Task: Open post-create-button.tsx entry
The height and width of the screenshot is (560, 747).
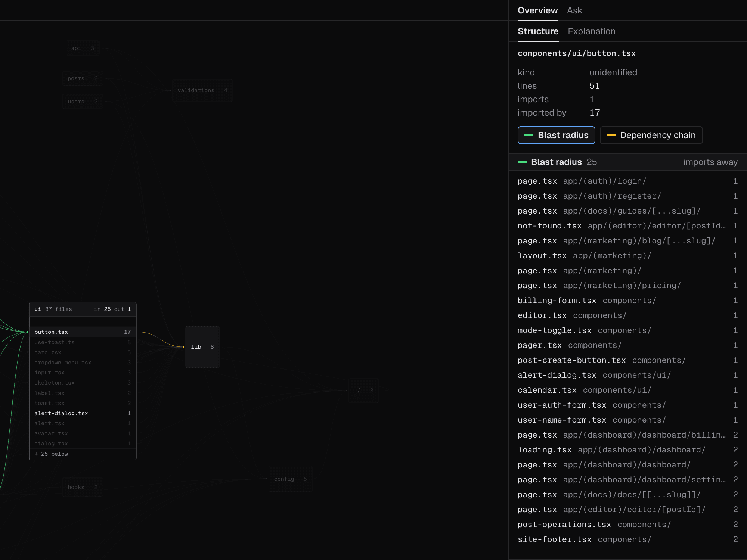Action: coord(627,360)
